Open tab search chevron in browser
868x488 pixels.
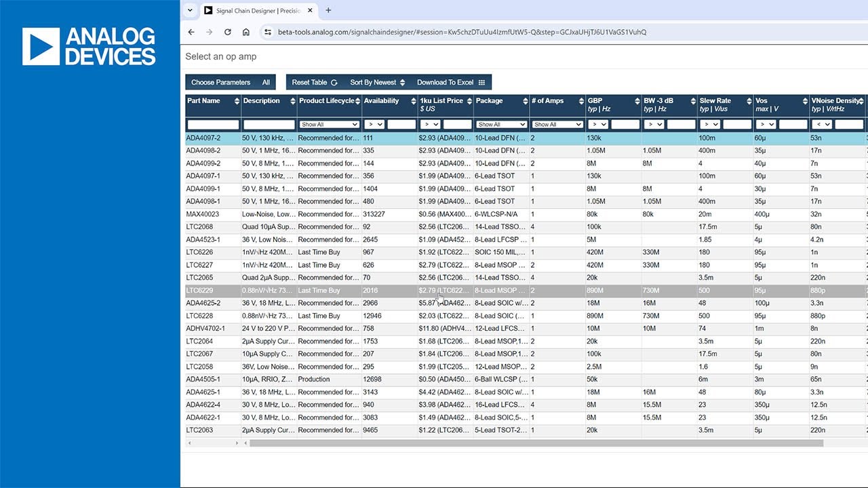pos(190,10)
